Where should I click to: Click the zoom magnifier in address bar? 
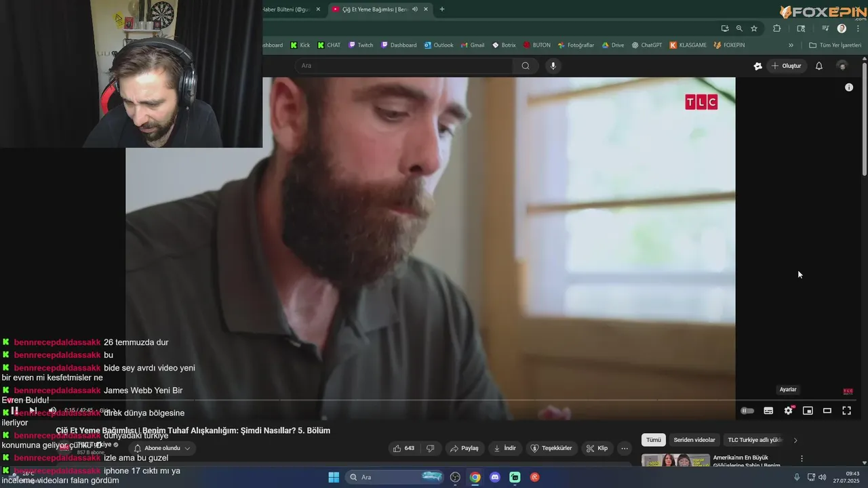click(739, 28)
